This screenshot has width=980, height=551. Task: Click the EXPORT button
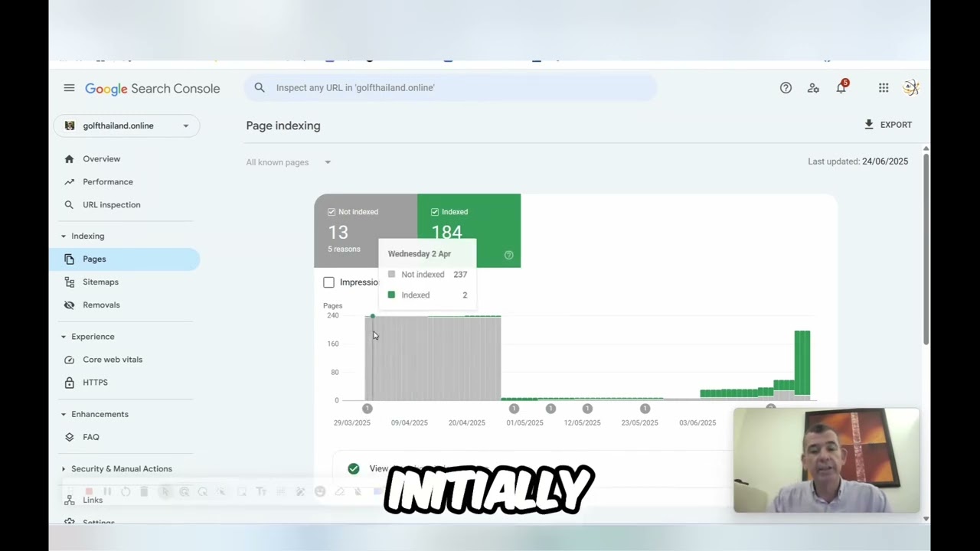click(888, 125)
